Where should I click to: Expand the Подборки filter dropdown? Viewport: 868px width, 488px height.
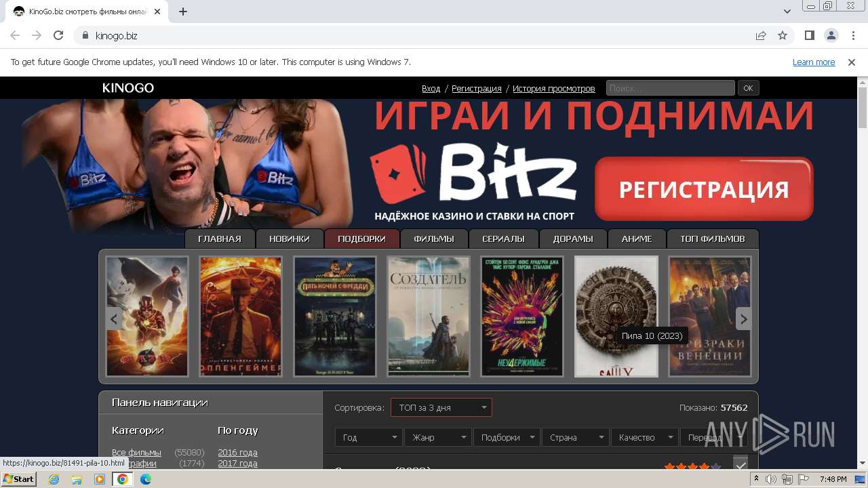507,438
